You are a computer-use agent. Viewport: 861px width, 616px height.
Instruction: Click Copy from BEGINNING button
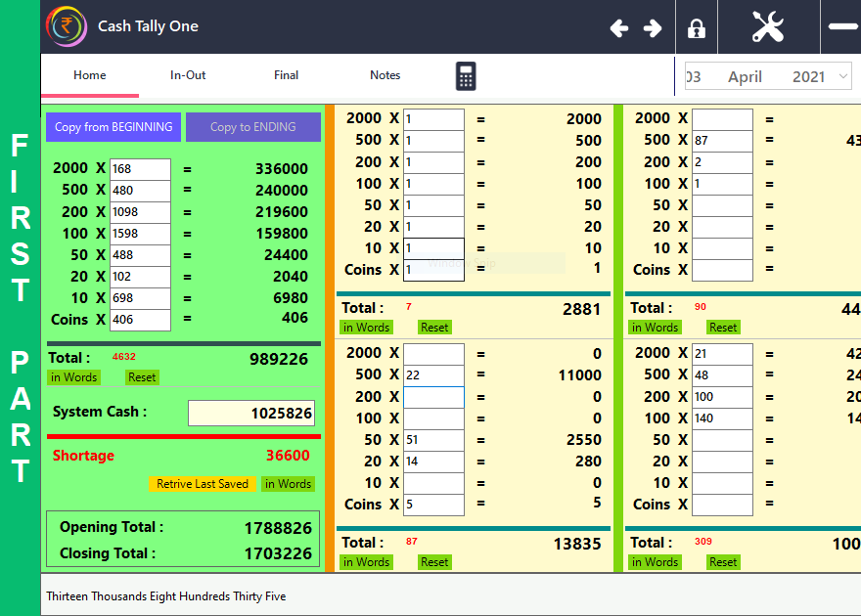(113, 127)
